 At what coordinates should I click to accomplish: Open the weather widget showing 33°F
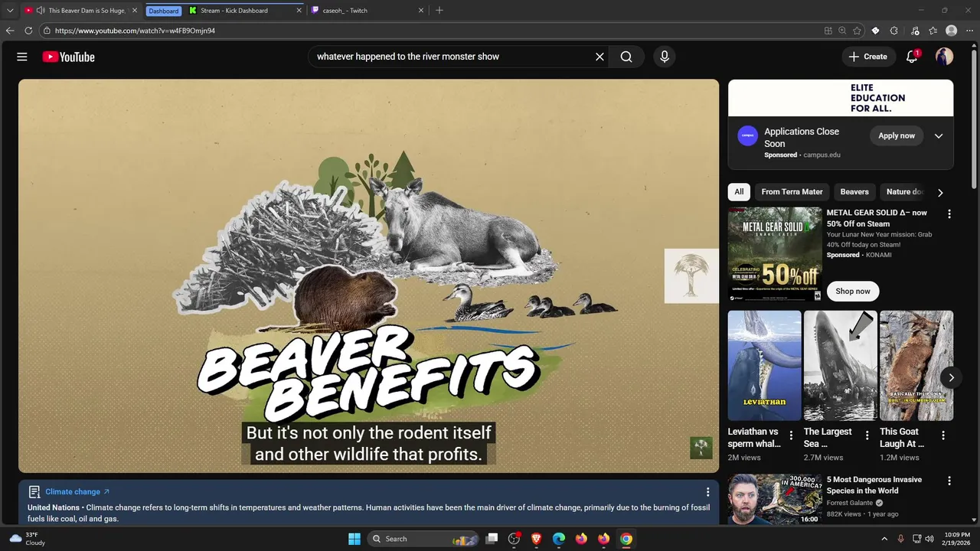[28, 539]
